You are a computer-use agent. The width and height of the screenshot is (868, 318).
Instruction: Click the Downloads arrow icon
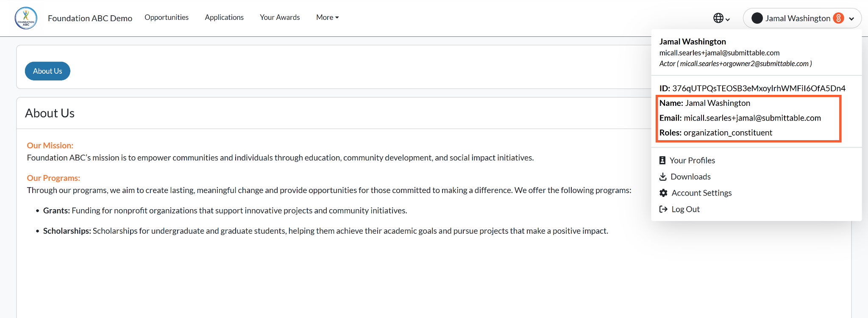tap(663, 177)
